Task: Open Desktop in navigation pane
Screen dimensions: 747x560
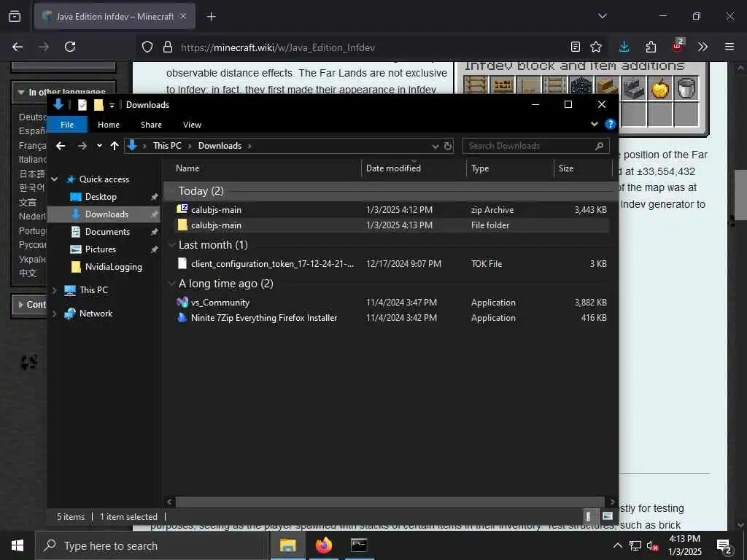Action: point(100,197)
